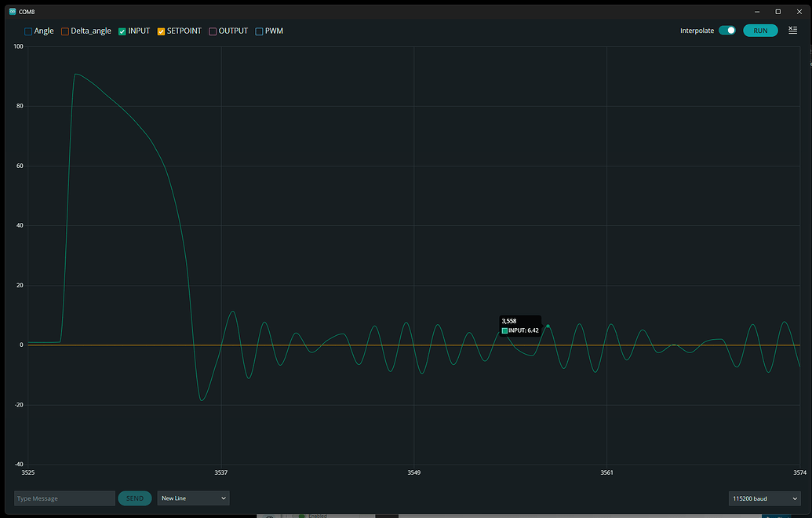Screen dimensions: 812x518
Task: Turn off the Interpolate toggle
Action: (726, 30)
